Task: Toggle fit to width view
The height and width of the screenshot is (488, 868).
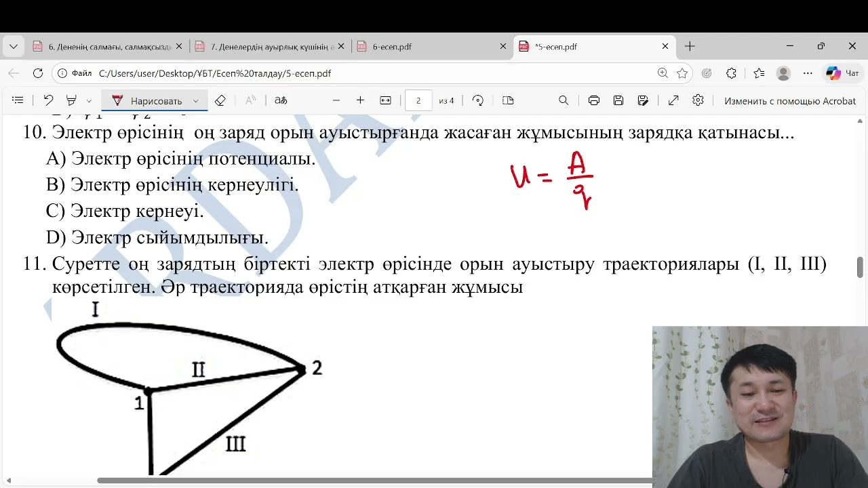Action: tap(386, 100)
